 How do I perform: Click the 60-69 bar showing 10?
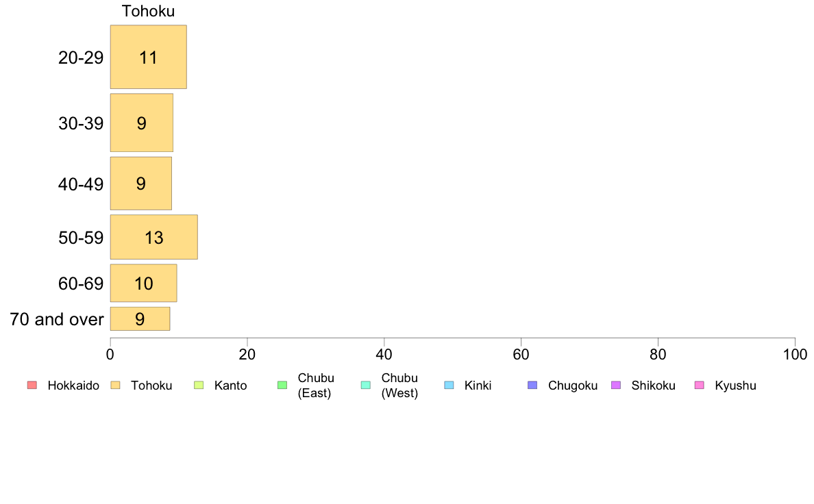143,283
